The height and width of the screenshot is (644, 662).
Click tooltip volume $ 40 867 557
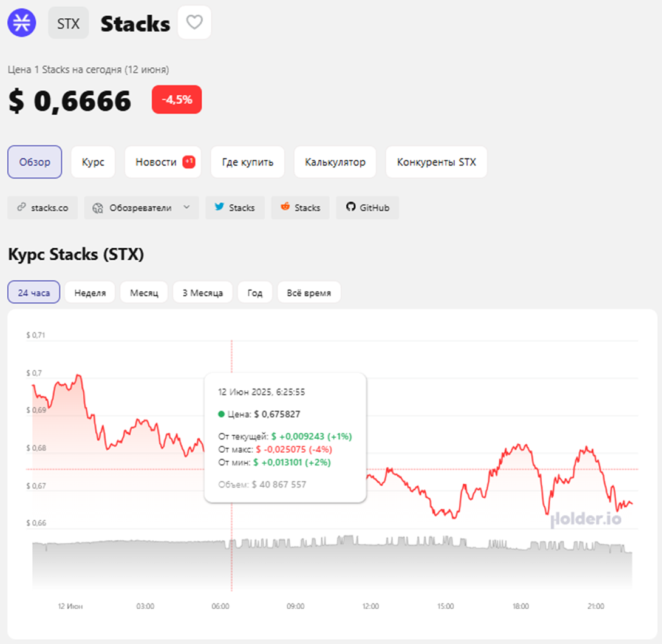tap(279, 484)
